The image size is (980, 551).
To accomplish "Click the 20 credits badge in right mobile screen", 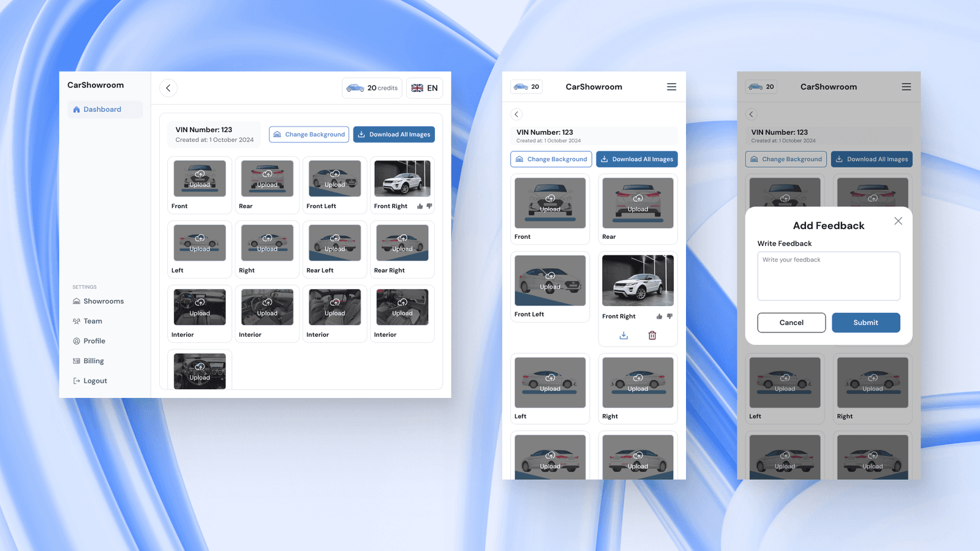I will click(761, 87).
